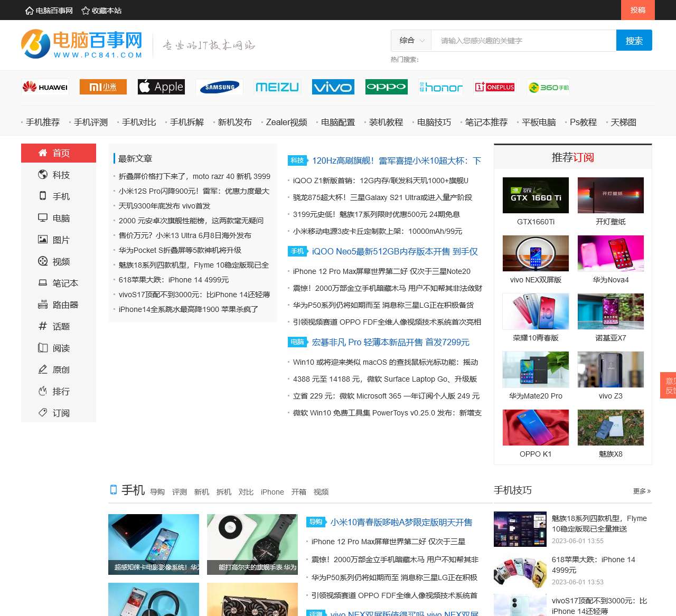Open the 华为Nova4 thumbnail
Image resolution: width=676 pixels, height=616 pixels.
pyautogui.click(x=611, y=253)
